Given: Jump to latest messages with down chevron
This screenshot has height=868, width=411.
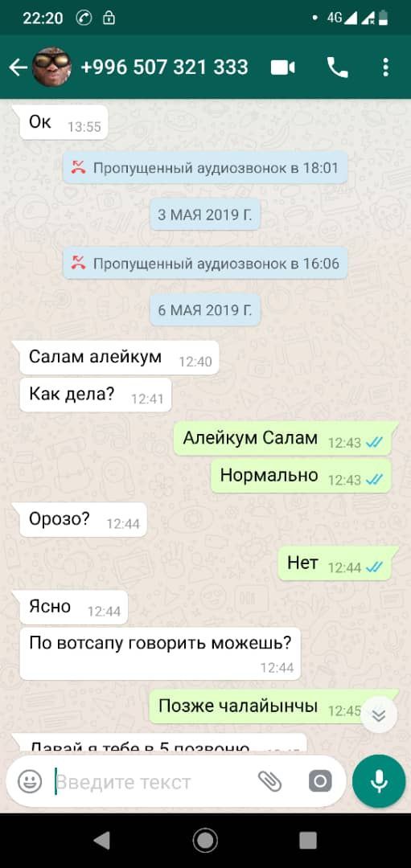Looking at the screenshot, I should (379, 715).
